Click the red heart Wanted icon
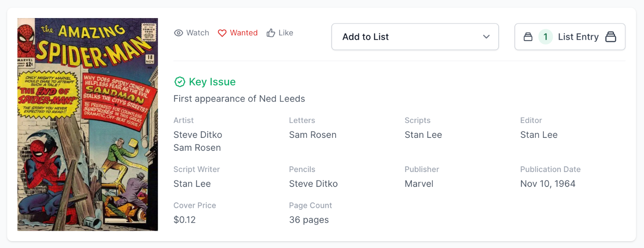This screenshot has height=248, width=644. point(222,33)
